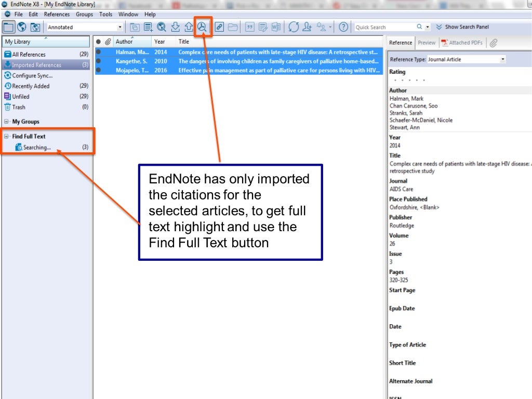532x399 pixels.
Task: Click the Export up-arrow icon
Action: point(189,27)
